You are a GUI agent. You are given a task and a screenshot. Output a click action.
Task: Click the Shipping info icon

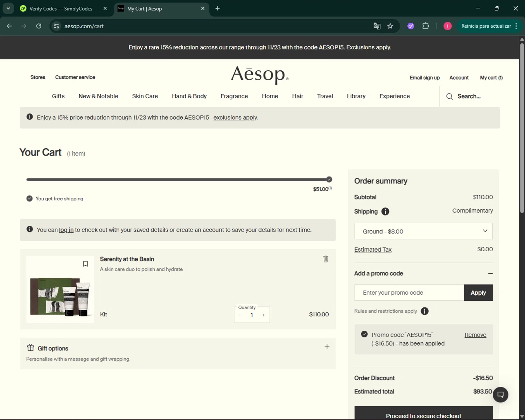385,211
